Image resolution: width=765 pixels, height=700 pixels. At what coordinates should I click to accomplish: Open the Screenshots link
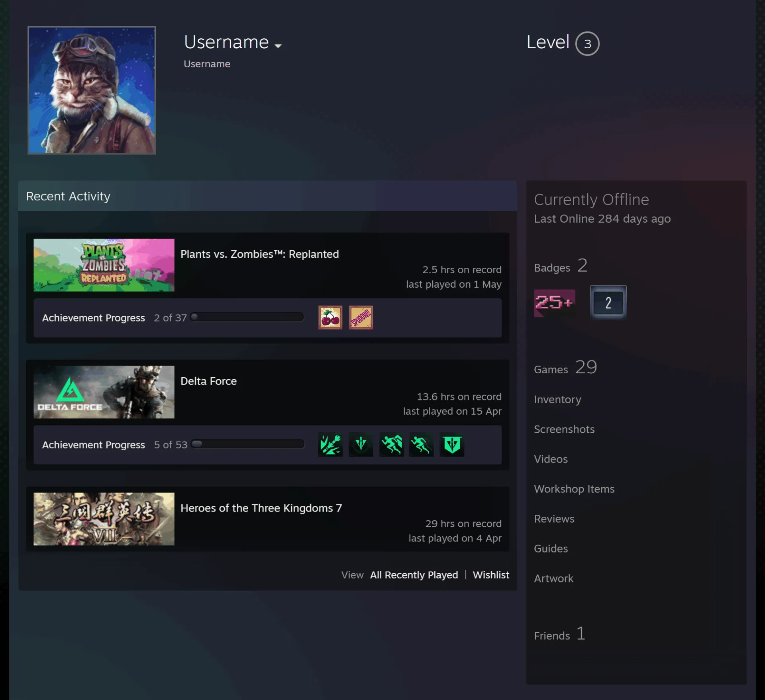coord(564,429)
